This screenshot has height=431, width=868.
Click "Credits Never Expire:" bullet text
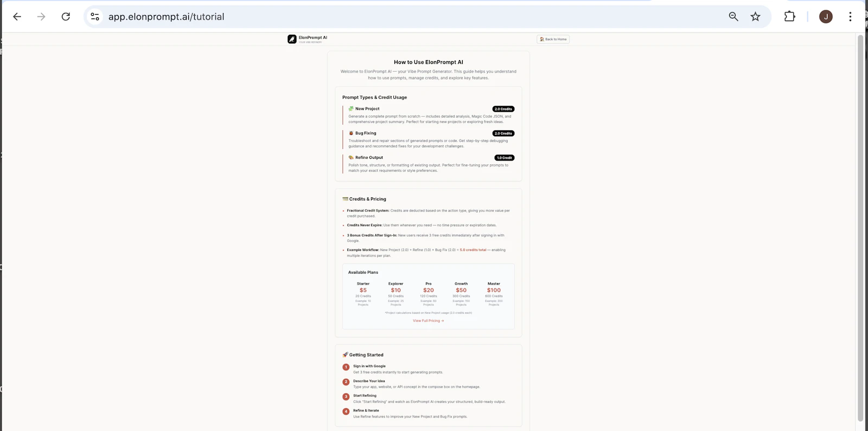[365, 225]
